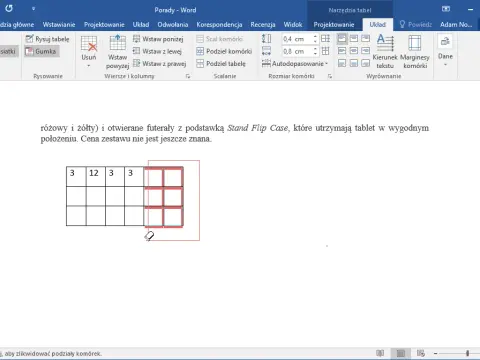Expand the Autodopasowanie autofit dropdown
The width and height of the screenshot is (480, 360).
click(x=295, y=63)
